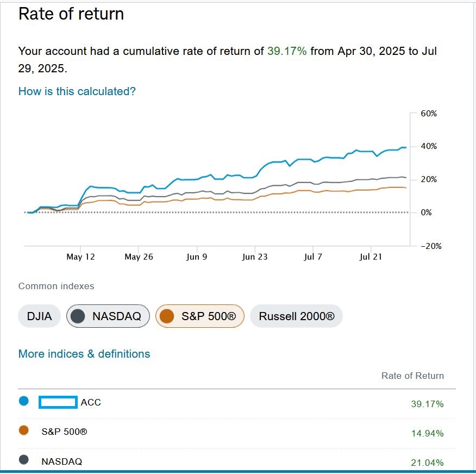Click the orange dot beside S&P 500 row
The height and width of the screenshot is (474, 476).
(24, 431)
